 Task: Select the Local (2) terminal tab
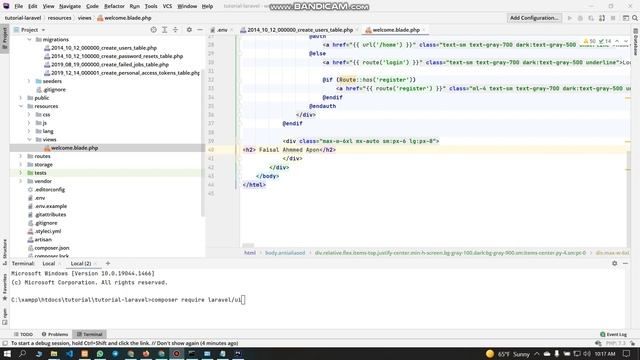click(x=81, y=264)
